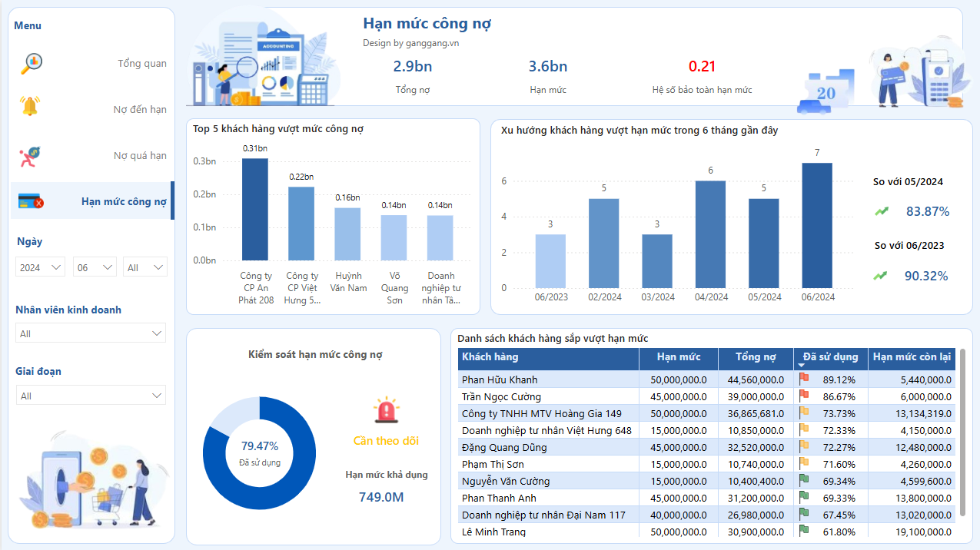Click the yellow flag in Đặng Quang Dũng row
980x550 pixels.
tap(804, 446)
